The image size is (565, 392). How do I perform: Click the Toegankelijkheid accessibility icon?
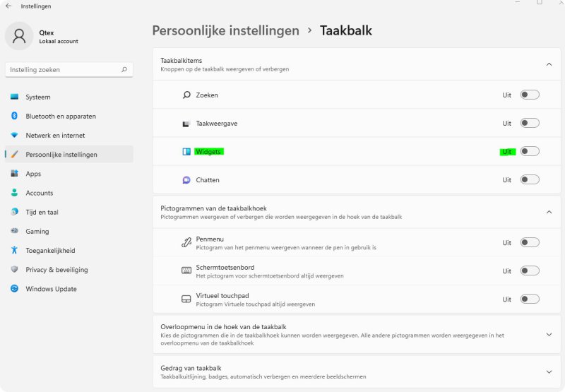(x=14, y=250)
